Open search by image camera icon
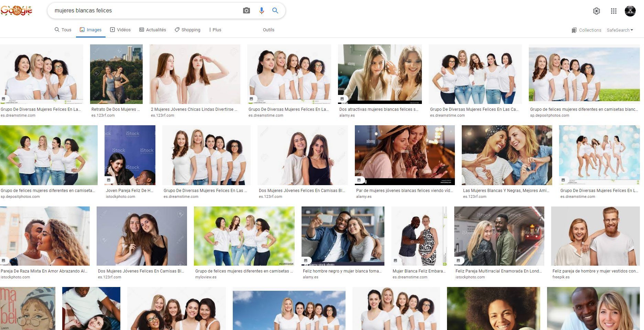This screenshot has width=644, height=330. (247, 11)
